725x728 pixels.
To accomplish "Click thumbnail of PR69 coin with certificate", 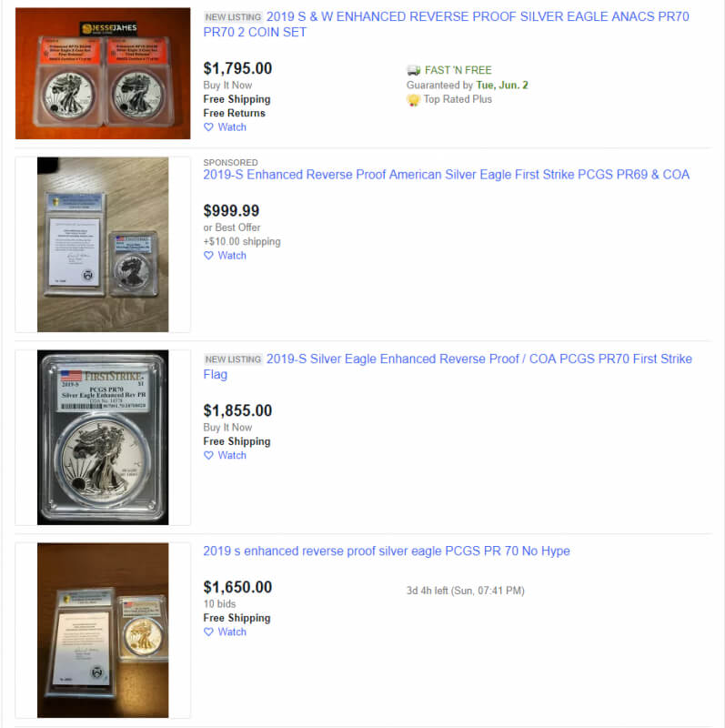I will [x=103, y=245].
